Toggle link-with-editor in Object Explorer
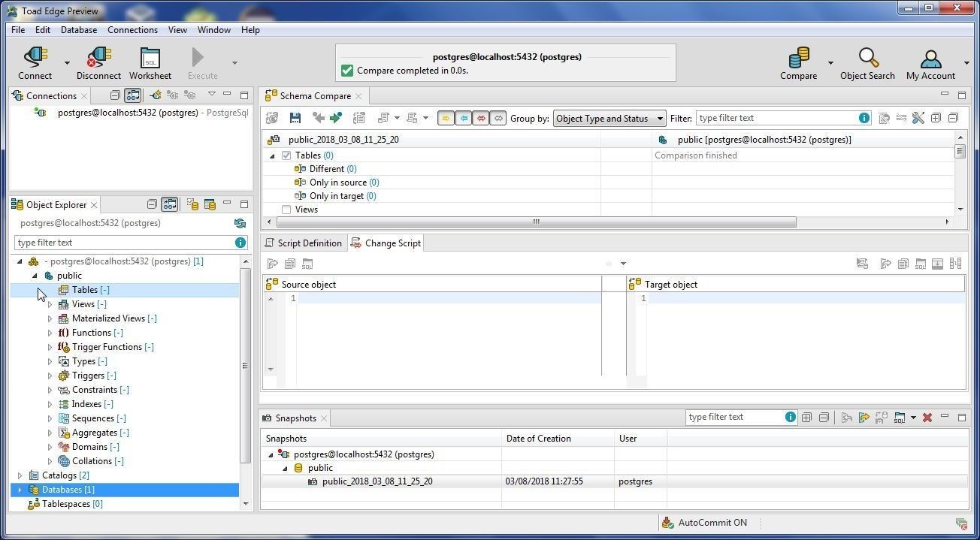The width and height of the screenshot is (980, 540). coord(170,204)
